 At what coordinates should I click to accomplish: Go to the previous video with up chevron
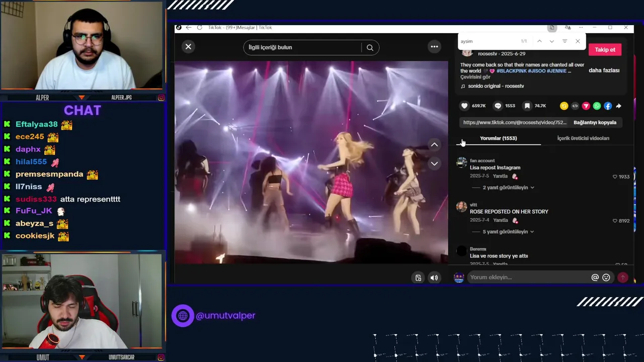point(434,145)
